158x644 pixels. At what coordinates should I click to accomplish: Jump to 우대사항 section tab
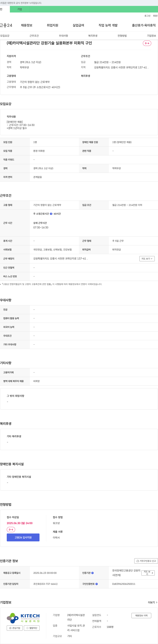pos(64,36)
